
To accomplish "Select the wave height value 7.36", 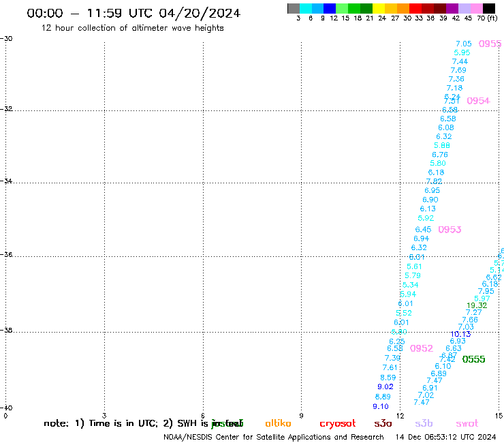I will pos(456,79).
